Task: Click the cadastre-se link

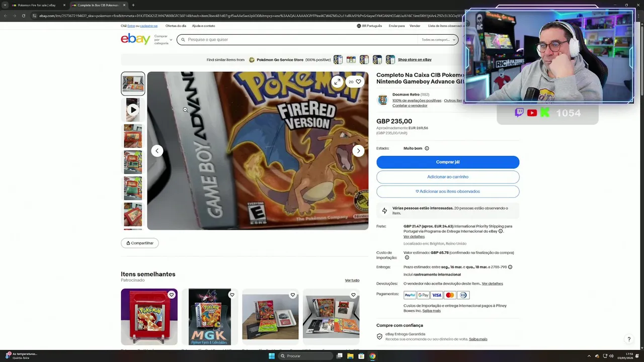Action: pos(149,26)
